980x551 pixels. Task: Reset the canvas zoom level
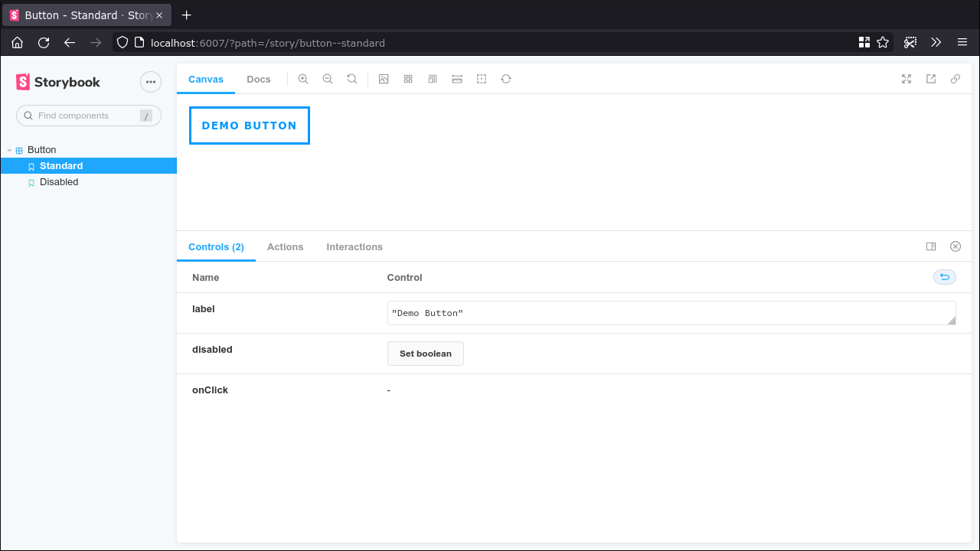tap(352, 79)
